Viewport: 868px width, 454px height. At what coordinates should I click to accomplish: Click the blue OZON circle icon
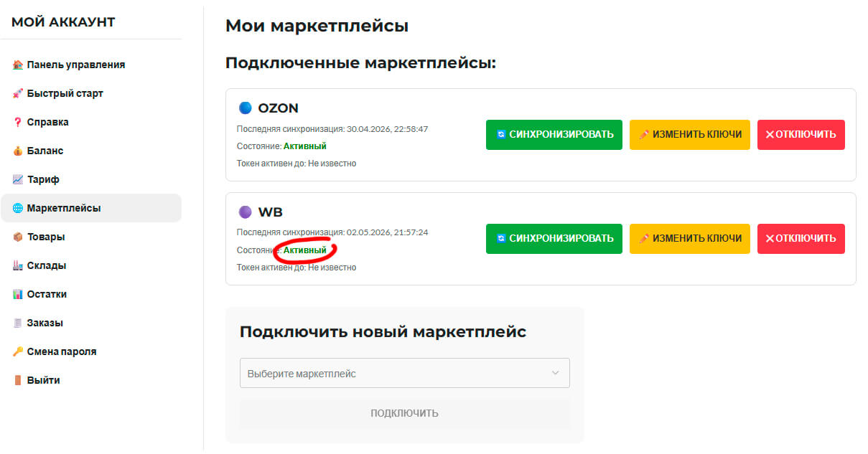[x=246, y=108]
